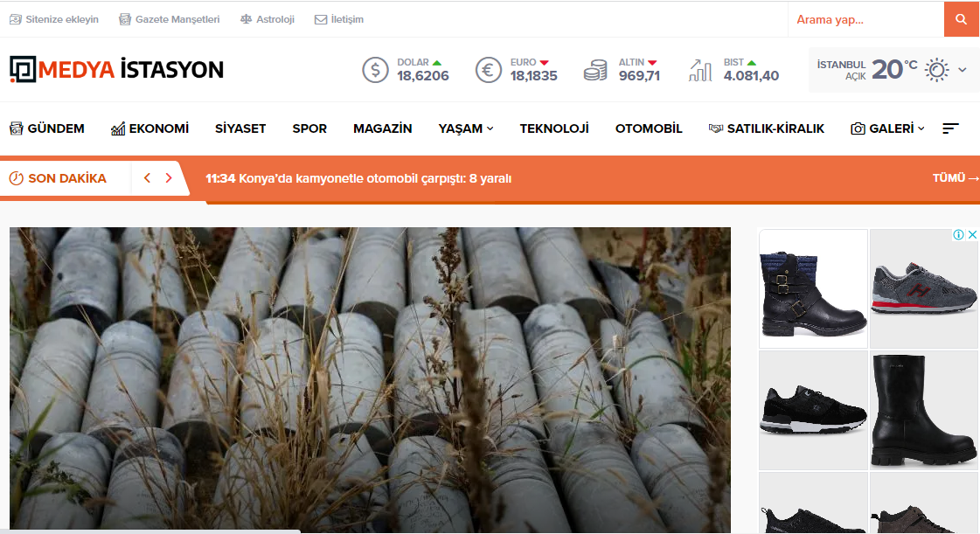The width and height of the screenshot is (980, 534).
Task: Expand the İstanbul weather city dropdown
Action: click(x=963, y=70)
